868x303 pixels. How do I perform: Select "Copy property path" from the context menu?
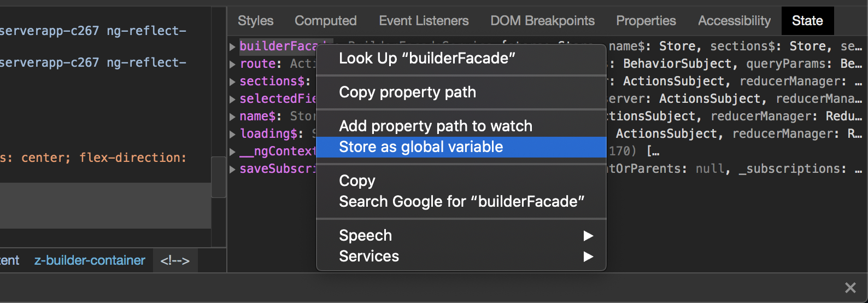click(x=407, y=92)
